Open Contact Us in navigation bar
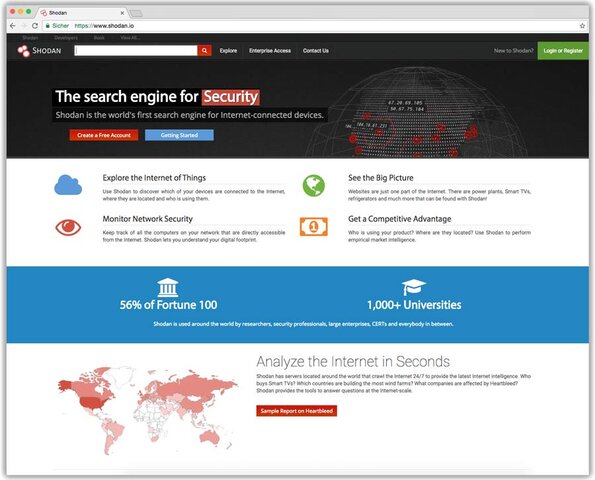This screenshot has height=480, width=595. click(316, 51)
